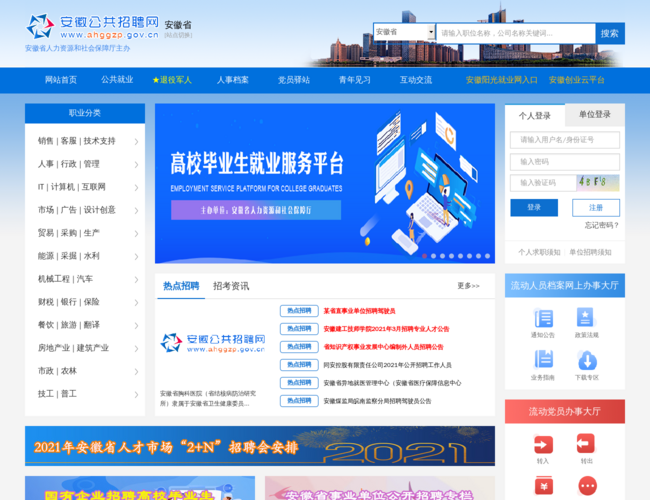
Task: Open the 互动交流 menu item
Action: (416, 80)
